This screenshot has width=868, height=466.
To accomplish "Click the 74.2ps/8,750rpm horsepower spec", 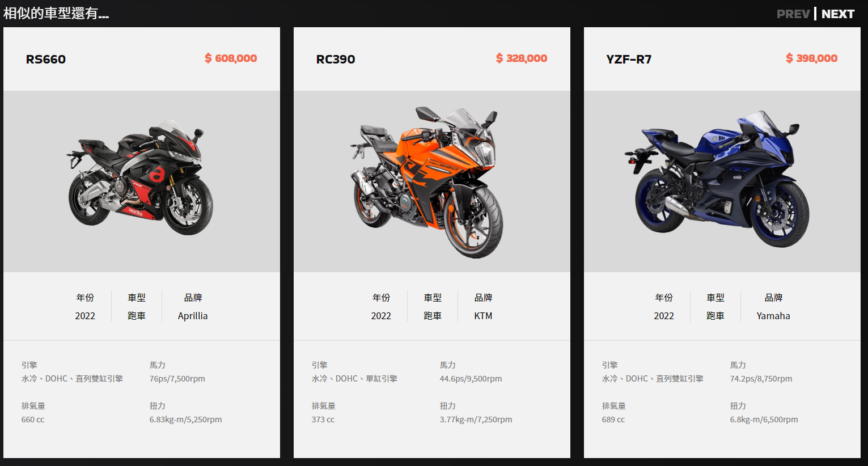I will [761, 379].
